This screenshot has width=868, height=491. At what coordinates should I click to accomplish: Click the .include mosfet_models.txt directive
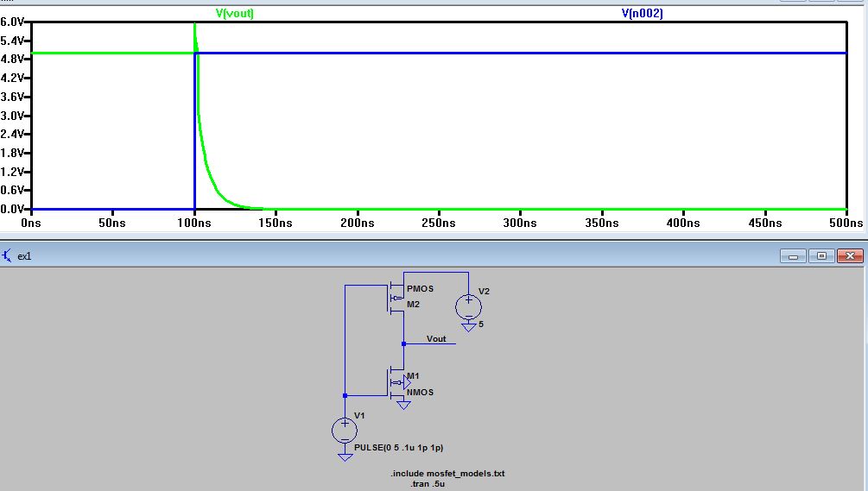pos(447,474)
